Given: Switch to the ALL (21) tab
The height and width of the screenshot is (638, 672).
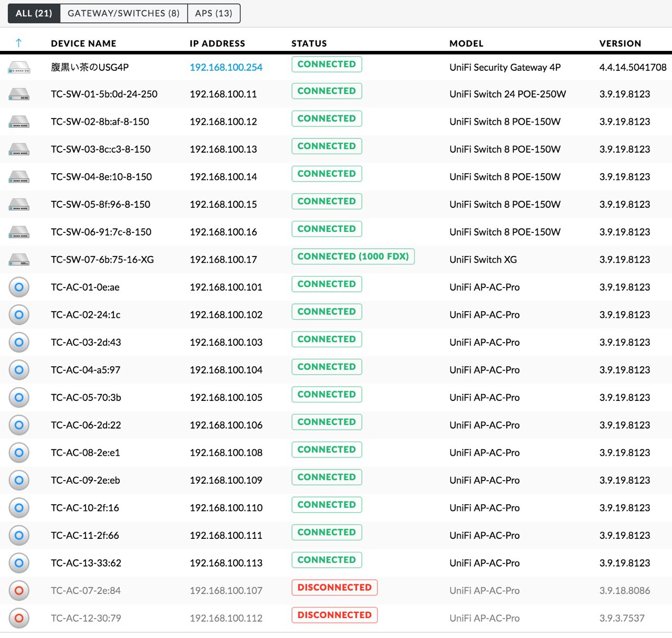Looking at the screenshot, I should (34, 13).
